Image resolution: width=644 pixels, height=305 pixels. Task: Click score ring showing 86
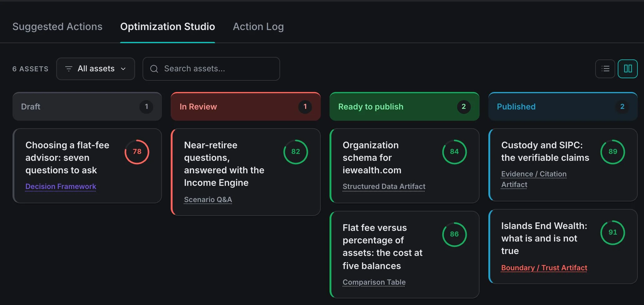tap(455, 234)
